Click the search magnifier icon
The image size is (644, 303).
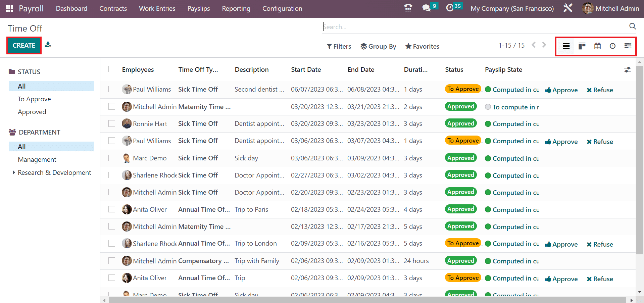click(632, 26)
